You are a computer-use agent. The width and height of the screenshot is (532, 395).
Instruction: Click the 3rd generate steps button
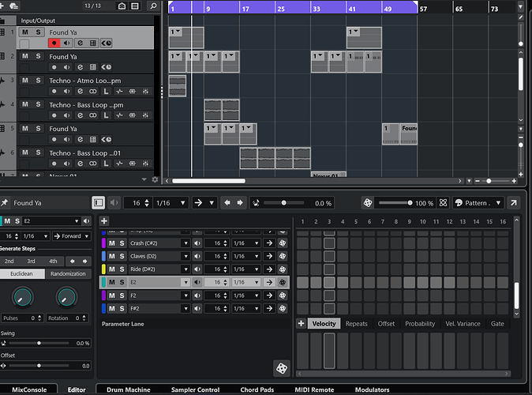(x=32, y=261)
